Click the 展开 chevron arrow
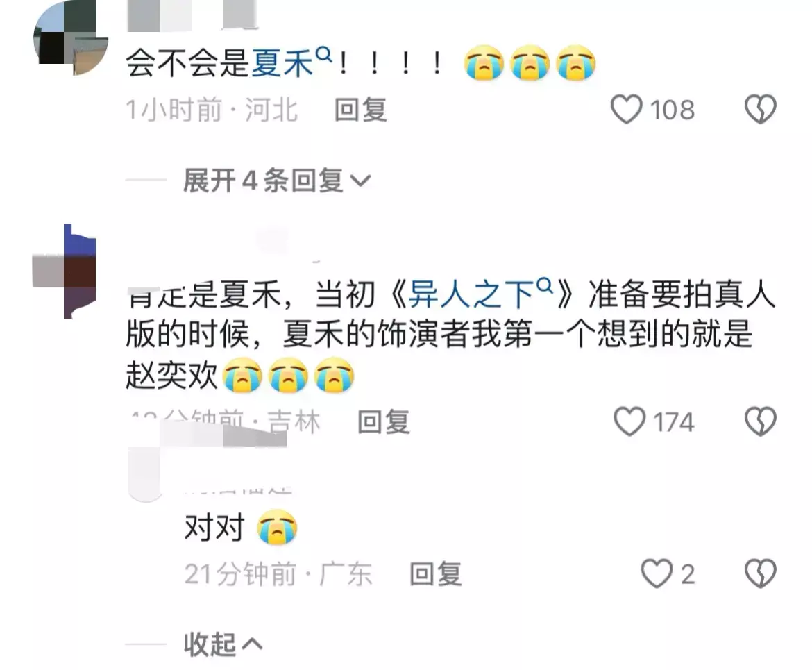Image resolution: width=812 pixels, height=670 pixels. [360, 181]
